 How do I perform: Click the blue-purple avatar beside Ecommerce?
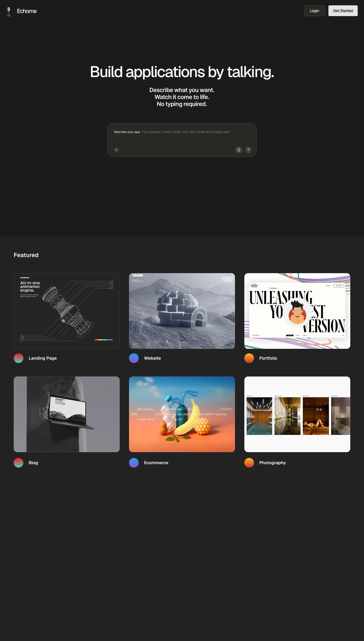134,463
